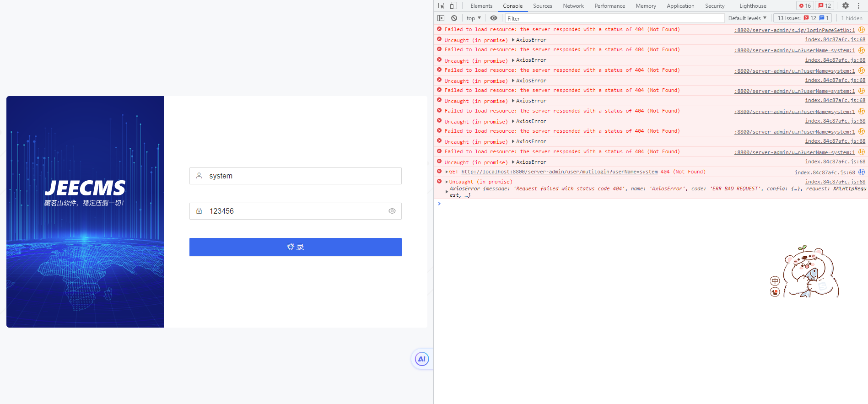Click the 12 issues badge in the tab bar

825,6
